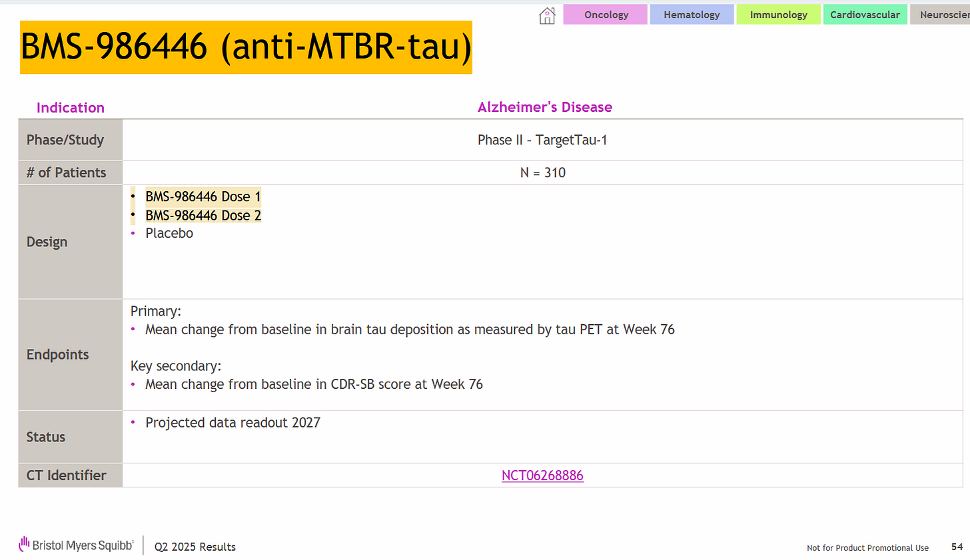
Task: Select the Status row header
Action: point(71,437)
